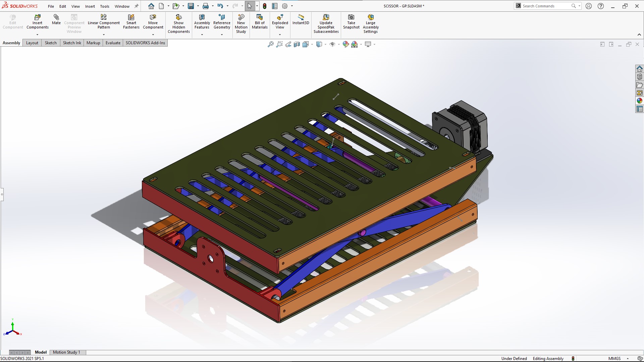The width and height of the screenshot is (644, 362).
Task: Switch to the Evaluate tab
Action: pos(113,43)
